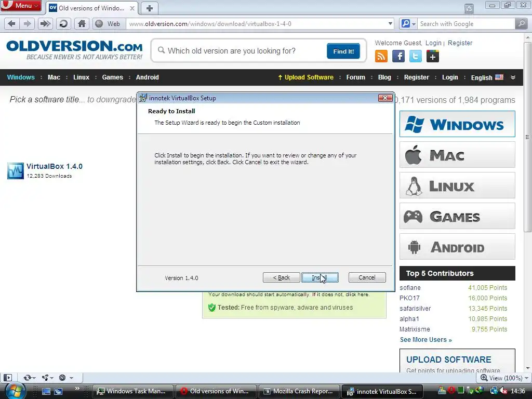Reload the page with the refresh icon
The width and height of the screenshot is (532, 399).
(63, 24)
